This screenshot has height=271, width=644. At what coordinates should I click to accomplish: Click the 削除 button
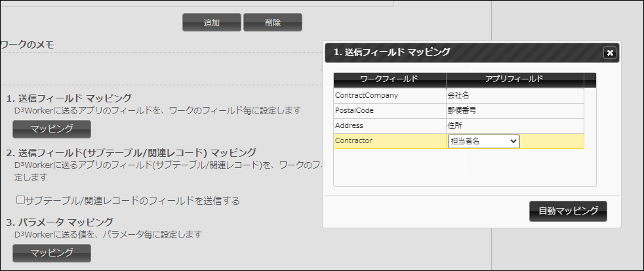pyautogui.click(x=273, y=22)
